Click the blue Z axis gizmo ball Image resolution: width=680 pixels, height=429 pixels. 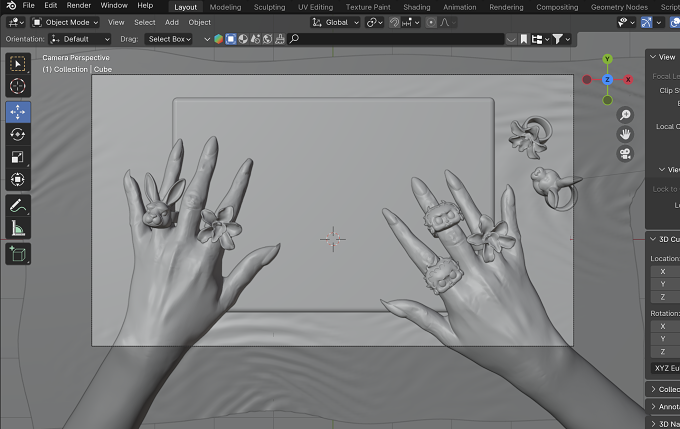tap(607, 79)
